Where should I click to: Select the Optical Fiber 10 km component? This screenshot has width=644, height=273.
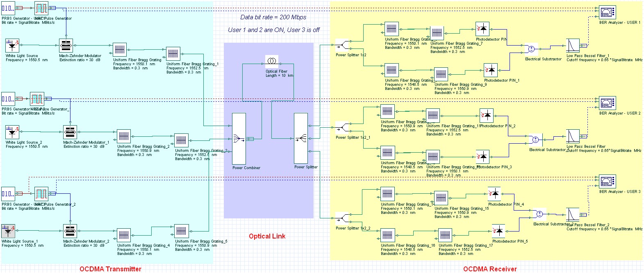271,62
